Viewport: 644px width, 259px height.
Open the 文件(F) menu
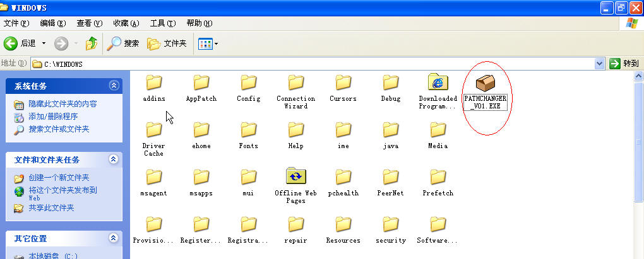coord(17,23)
